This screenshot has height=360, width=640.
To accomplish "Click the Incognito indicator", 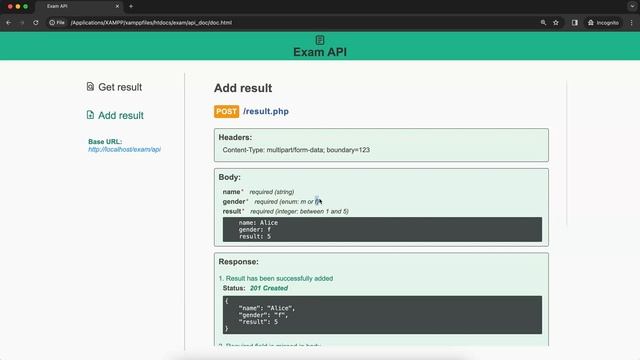I will tap(603, 23).
